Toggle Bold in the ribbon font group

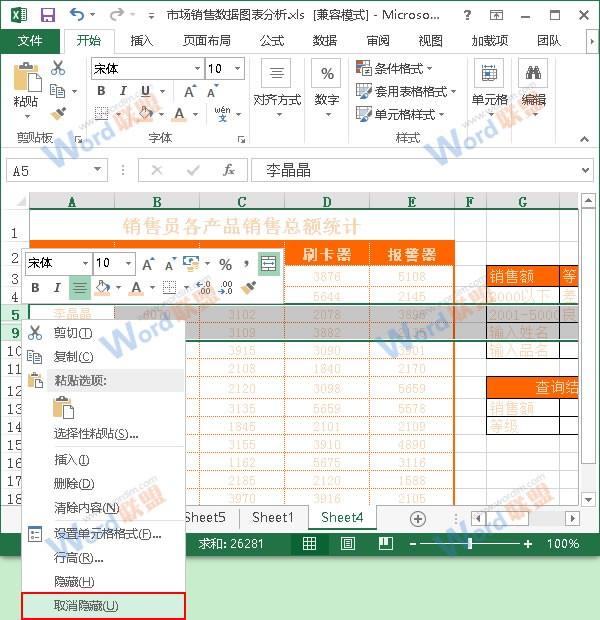coord(101,91)
